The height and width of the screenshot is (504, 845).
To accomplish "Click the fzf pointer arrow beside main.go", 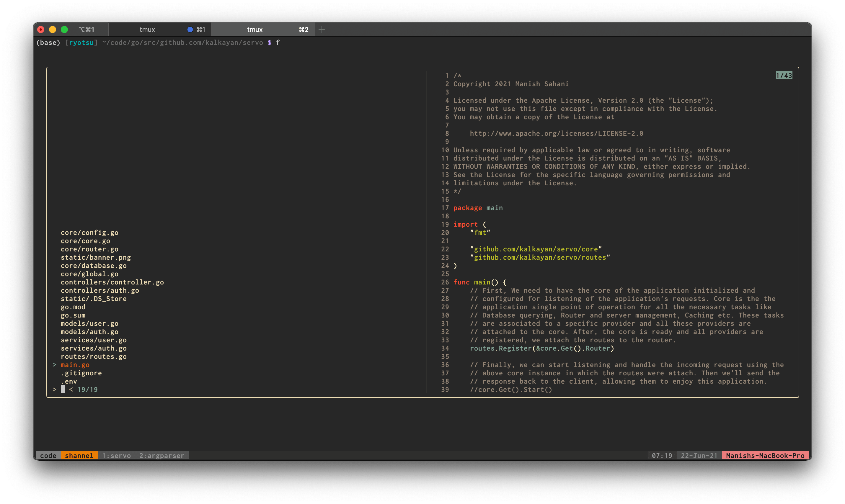I will click(x=54, y=365).
